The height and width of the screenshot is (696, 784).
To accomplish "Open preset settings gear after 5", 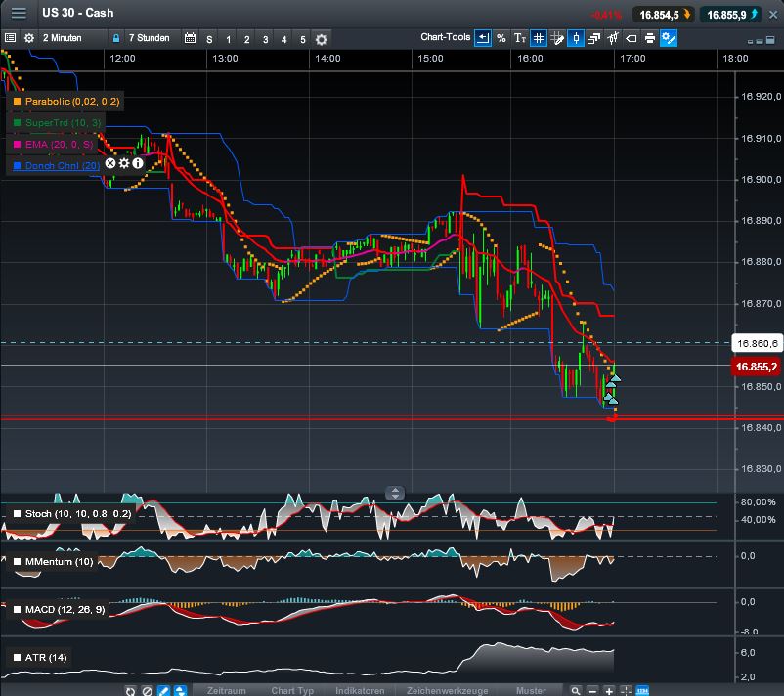I will click(322, 39).
